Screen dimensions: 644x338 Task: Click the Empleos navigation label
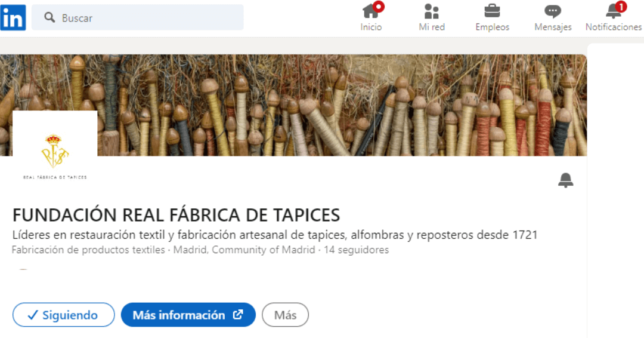pyautogui.click(x=492, y=27)
